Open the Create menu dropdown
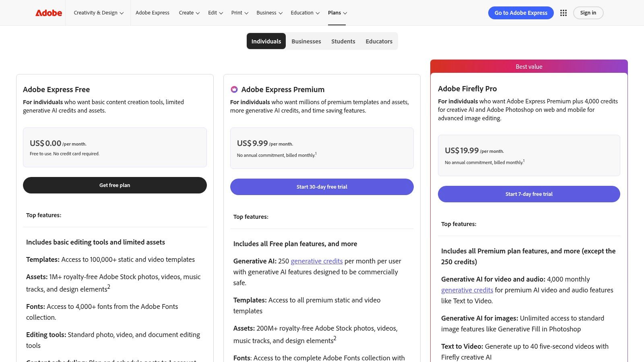The image size is (644, 362). [189, 12]
